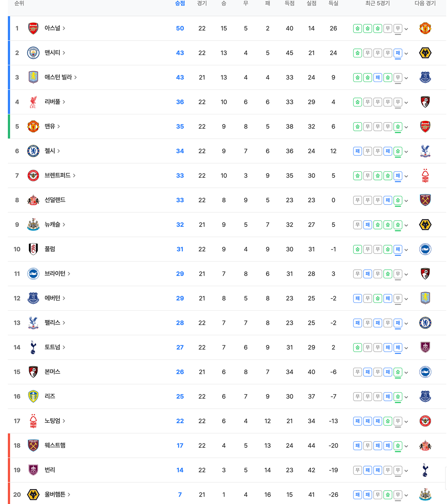
Task: Expand recent matches chevron in the 웨스트햄 row
Action: (x=406, y=446)
